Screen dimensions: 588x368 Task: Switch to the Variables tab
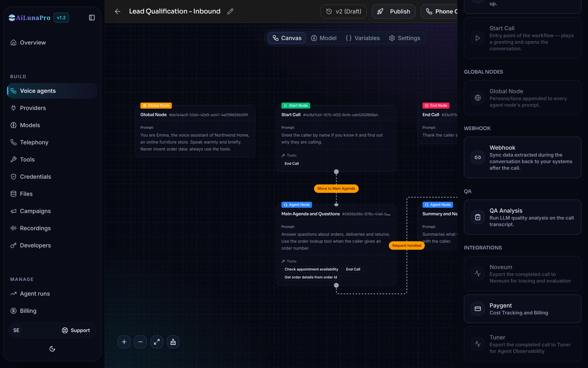[363, 38]
